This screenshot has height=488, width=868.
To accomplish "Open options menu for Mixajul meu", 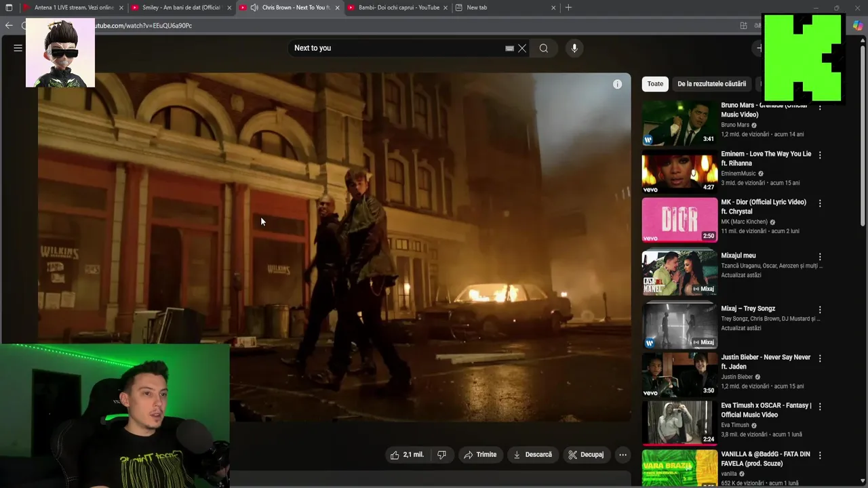I will 820,257.
